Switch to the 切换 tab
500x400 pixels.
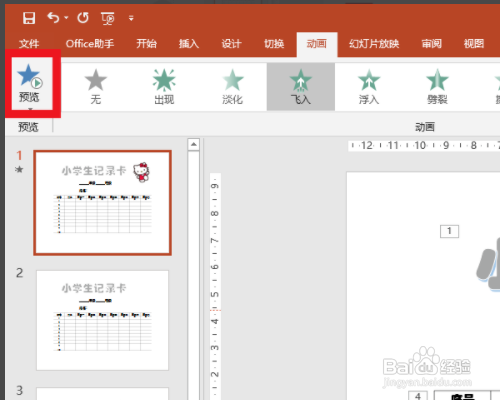(x=274, y=44)
